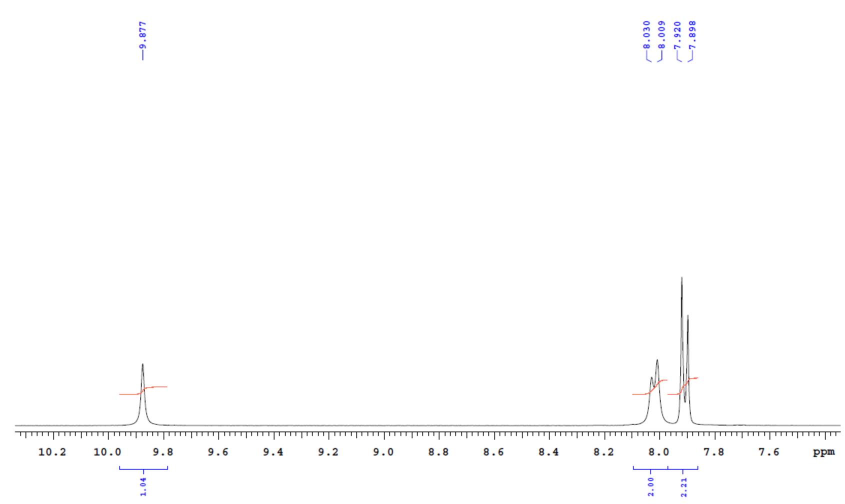Click the 9.2 axis tick label
This screenshot has height=504, width=845.
328,452
